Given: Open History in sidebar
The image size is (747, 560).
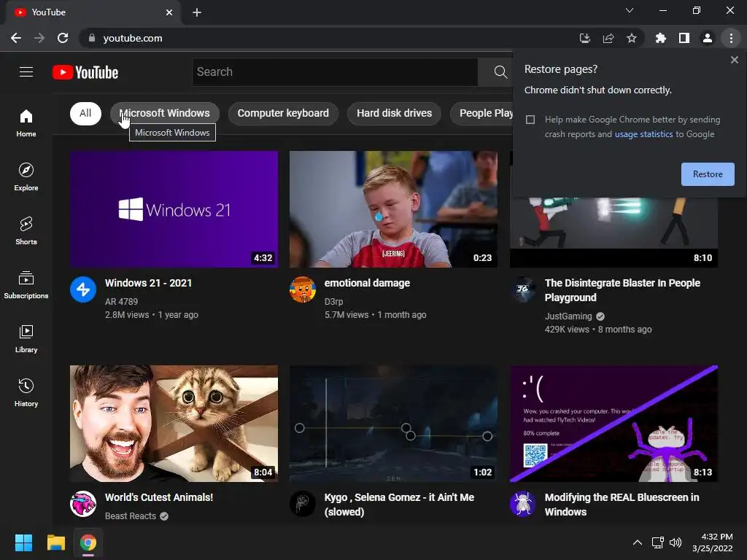Looking at the screenshot, I should pos(26,392).
